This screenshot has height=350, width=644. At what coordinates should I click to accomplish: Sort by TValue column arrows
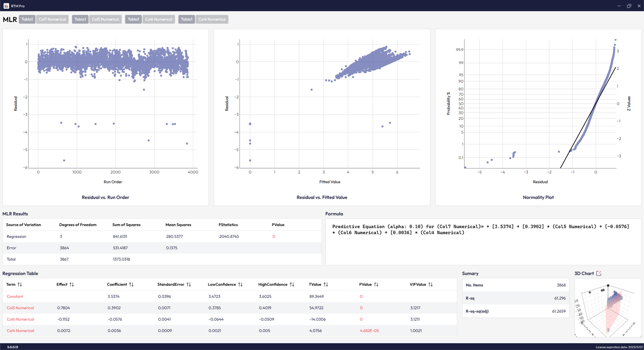click(x=326, y=284)
